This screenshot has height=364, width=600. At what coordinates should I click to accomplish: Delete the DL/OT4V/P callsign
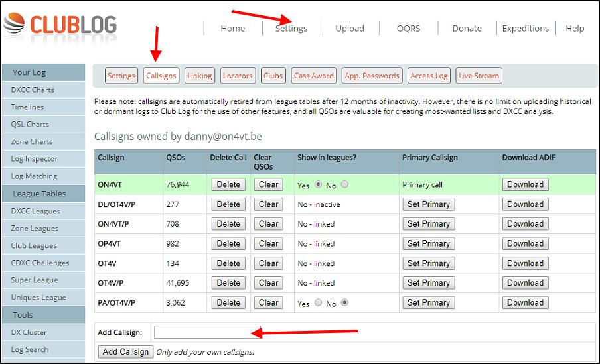(228, 204)
